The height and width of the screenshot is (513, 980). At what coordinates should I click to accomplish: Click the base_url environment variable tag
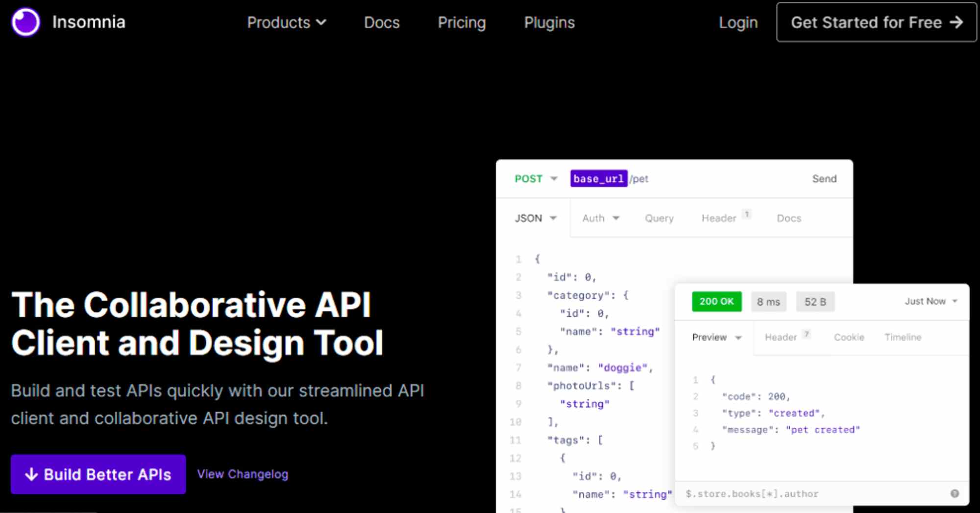[x=598, y=179]
